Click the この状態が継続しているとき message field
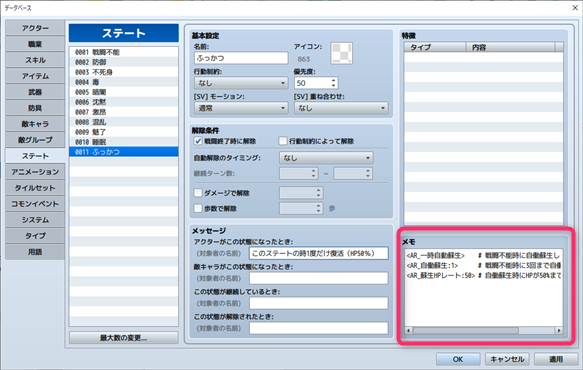 click(x=319, y=303)
